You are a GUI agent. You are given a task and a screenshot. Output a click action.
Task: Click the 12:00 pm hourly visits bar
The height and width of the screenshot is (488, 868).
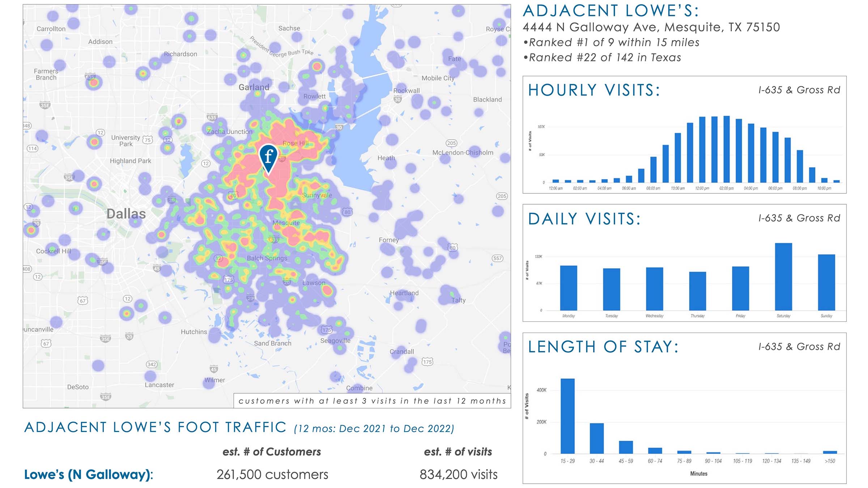coord(702,149)
